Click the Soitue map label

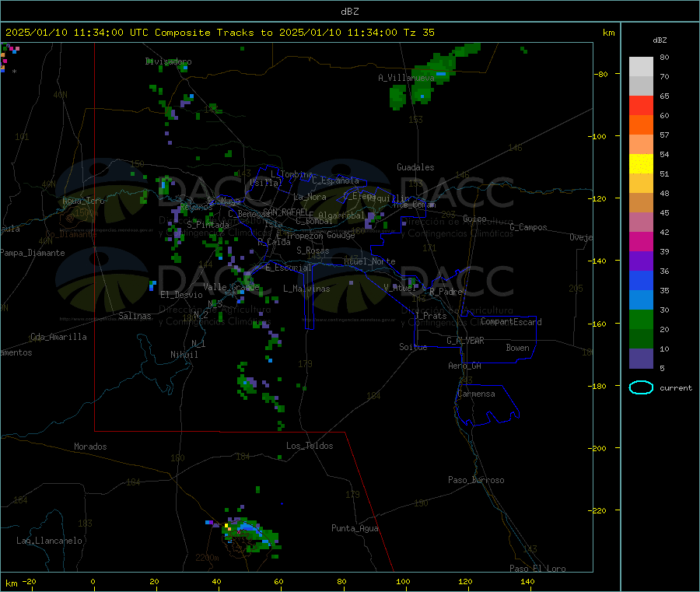click(x=413, y=347)
